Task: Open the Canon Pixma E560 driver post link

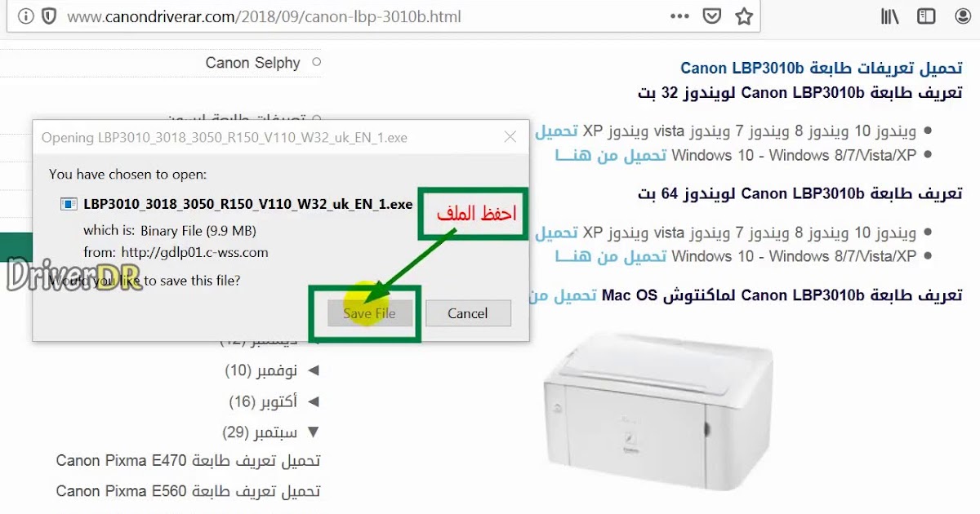Action: click(x=189, y=491)
